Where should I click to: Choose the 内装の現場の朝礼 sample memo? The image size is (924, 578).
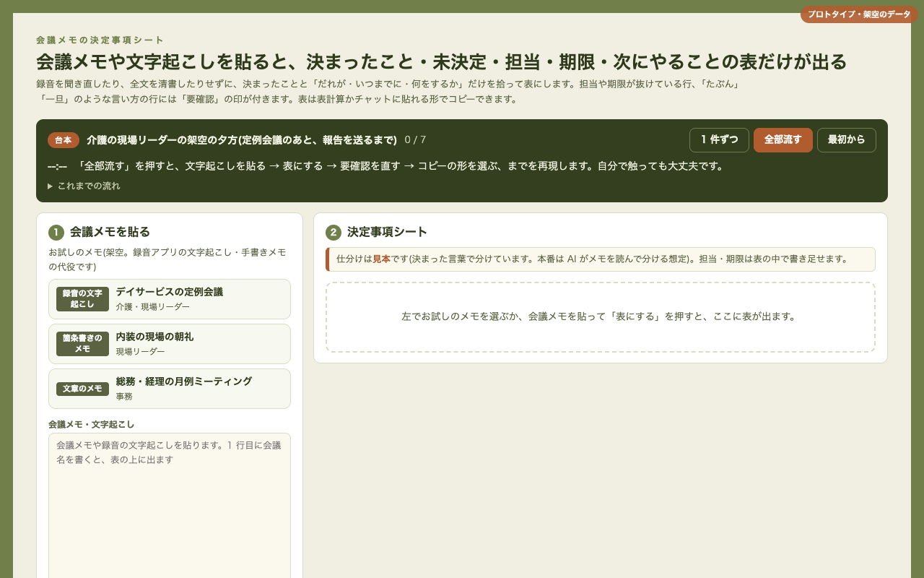[x=170, y=344]
